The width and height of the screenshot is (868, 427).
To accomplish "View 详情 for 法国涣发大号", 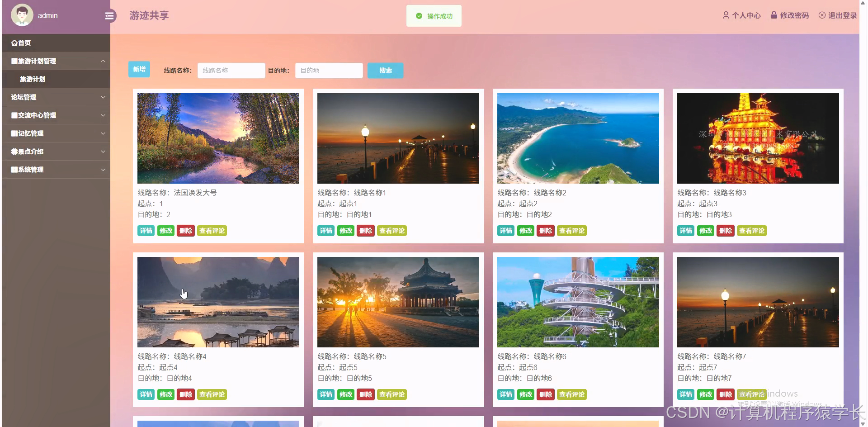I will [146, 231].
